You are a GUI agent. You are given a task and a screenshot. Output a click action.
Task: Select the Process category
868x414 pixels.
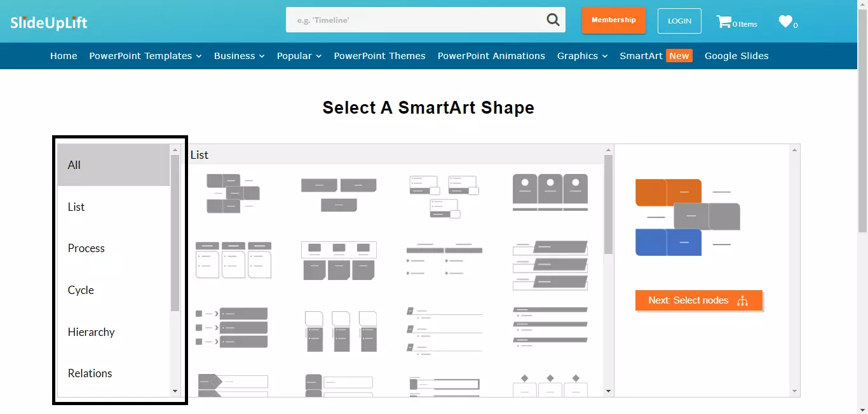(86, 248)
